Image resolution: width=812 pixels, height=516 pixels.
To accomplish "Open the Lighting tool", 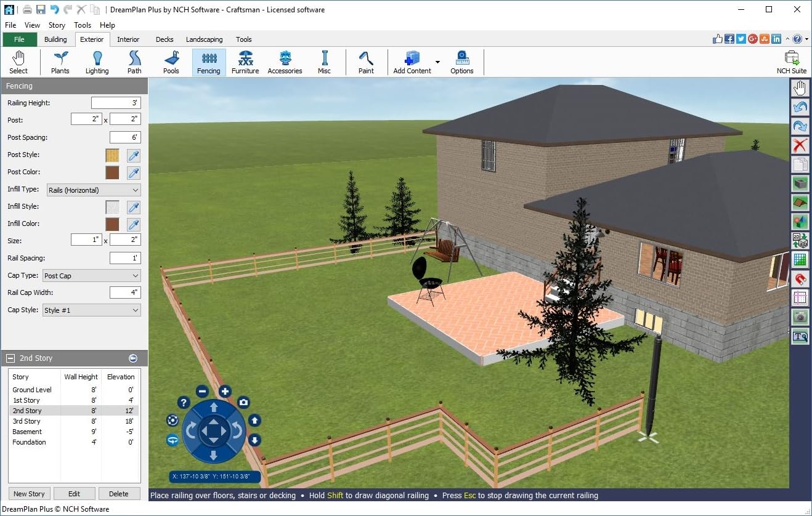I will click(x=97, y=62).
